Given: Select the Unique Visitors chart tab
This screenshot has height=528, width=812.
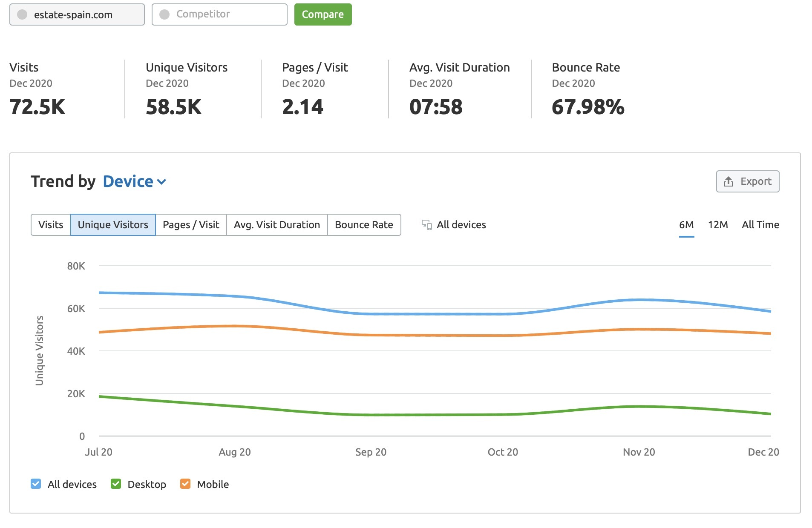Looking at the screenshot, I should point(113,224).
